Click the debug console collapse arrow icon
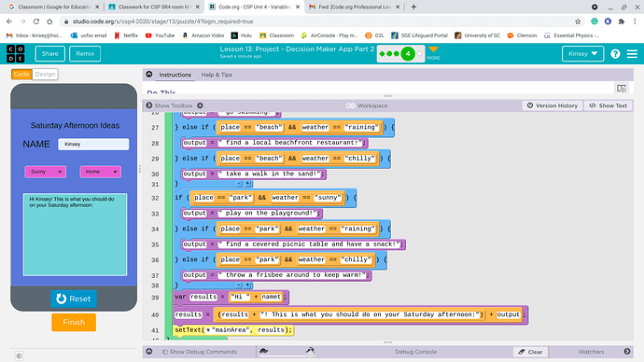Screen dimensions: 644x362 (x=149, y=352)
